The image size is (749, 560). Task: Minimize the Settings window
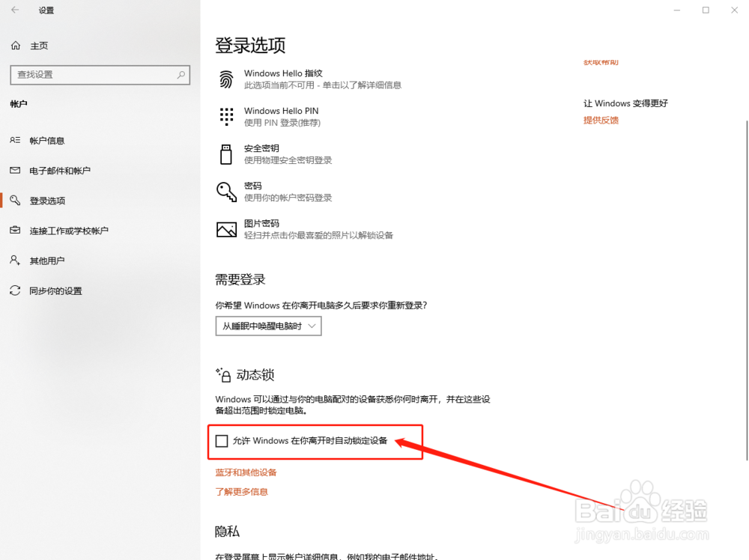[677, 10]
